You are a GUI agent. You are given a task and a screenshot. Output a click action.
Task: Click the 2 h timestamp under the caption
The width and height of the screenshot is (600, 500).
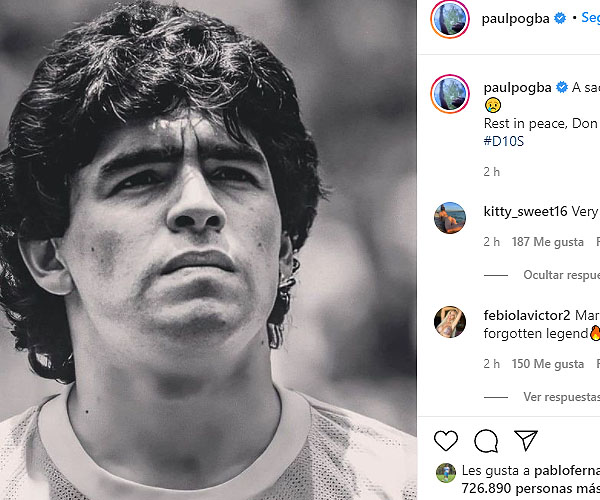491,172
